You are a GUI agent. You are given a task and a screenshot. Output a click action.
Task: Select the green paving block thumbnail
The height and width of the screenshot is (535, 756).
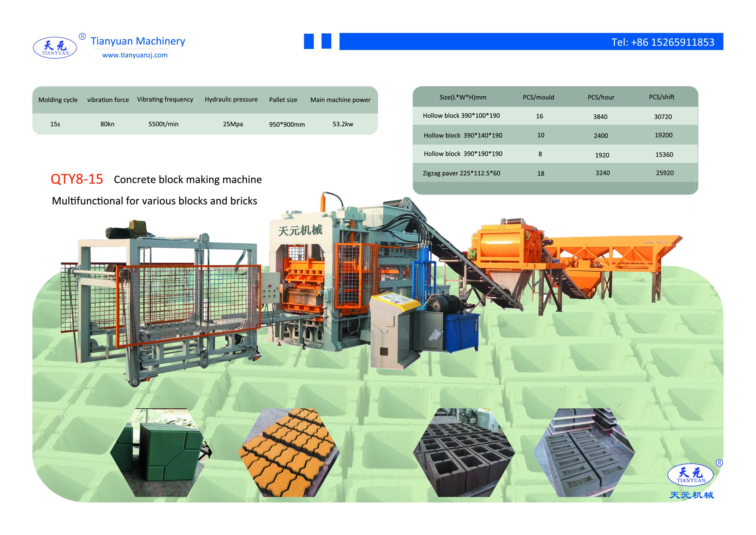pyautogui.click(x=161, y=453)
